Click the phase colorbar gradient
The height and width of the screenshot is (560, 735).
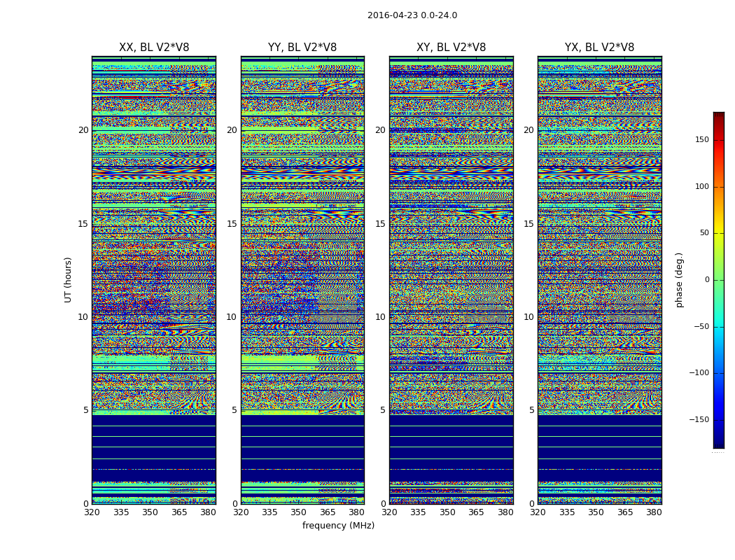tap(719, 280)
